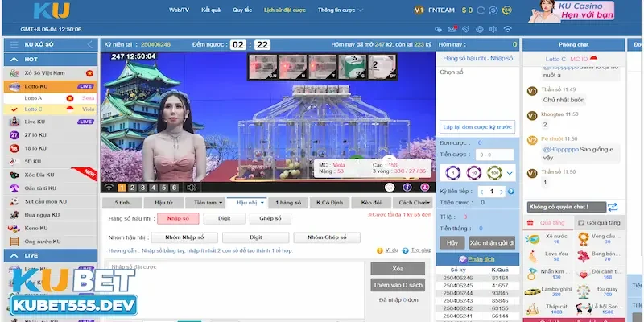Click Hủy button
644x322 pixels.
click(452, 243)
